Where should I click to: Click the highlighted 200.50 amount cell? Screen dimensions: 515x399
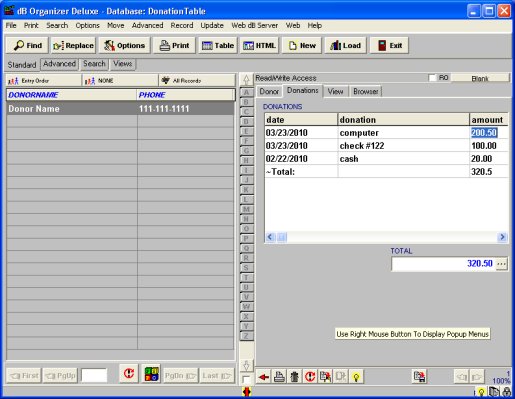coord(489,133)
